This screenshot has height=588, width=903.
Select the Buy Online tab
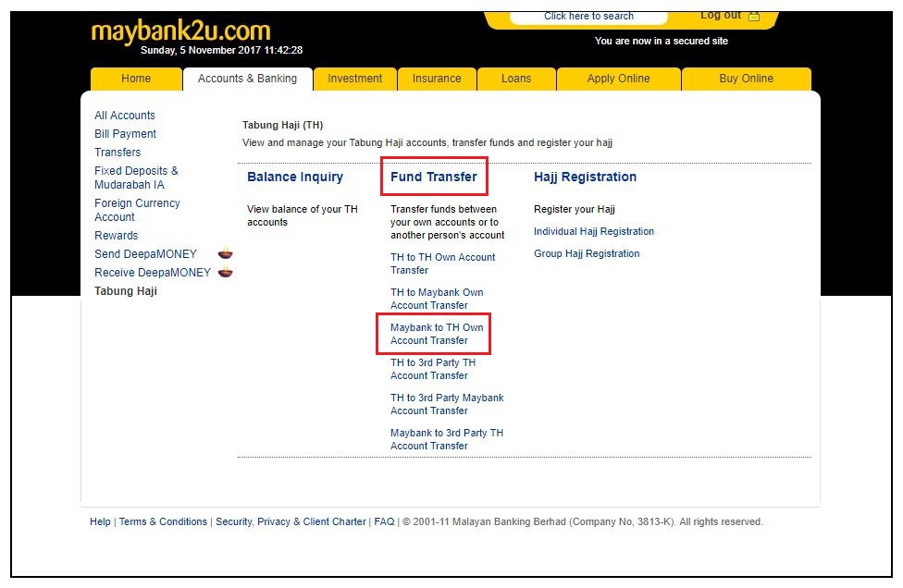pyautogui.click(x=747, y=79)
